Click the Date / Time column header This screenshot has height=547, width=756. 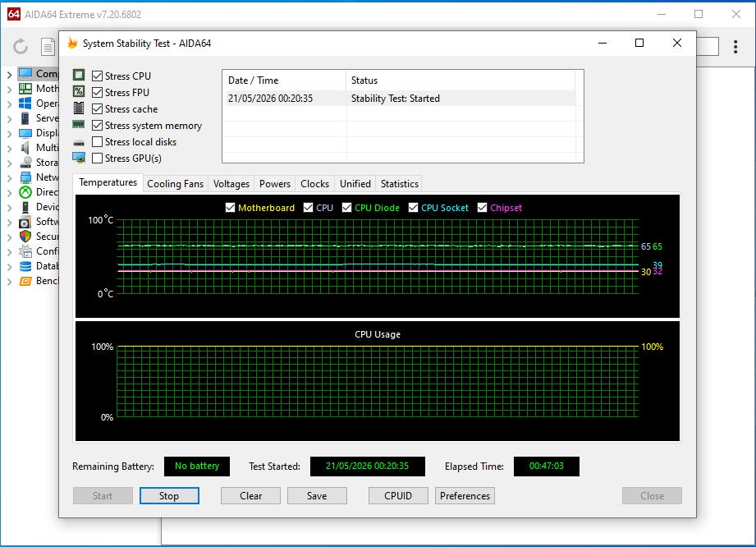tap(284, 80)
